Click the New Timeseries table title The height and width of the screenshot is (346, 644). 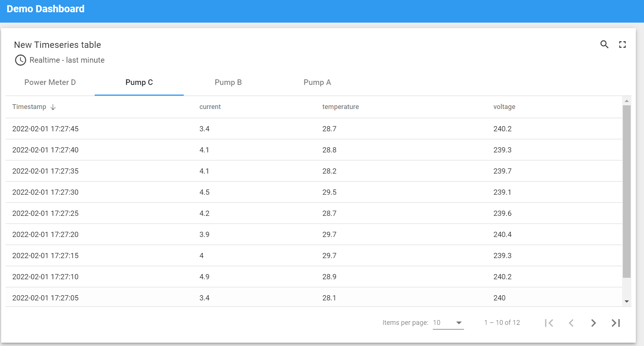point(57,45)
